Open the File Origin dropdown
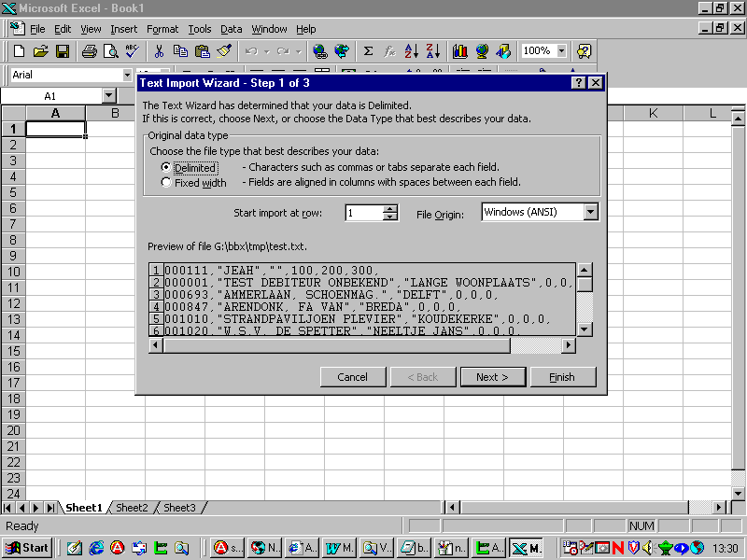747x560 pixels. click(x=590, y=212)
